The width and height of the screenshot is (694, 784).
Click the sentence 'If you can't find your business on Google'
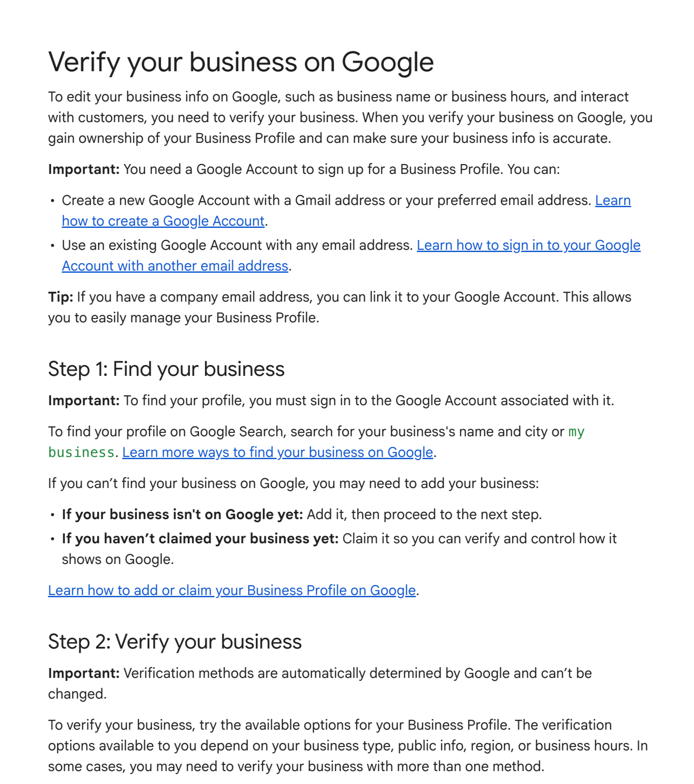pos(293,483)
